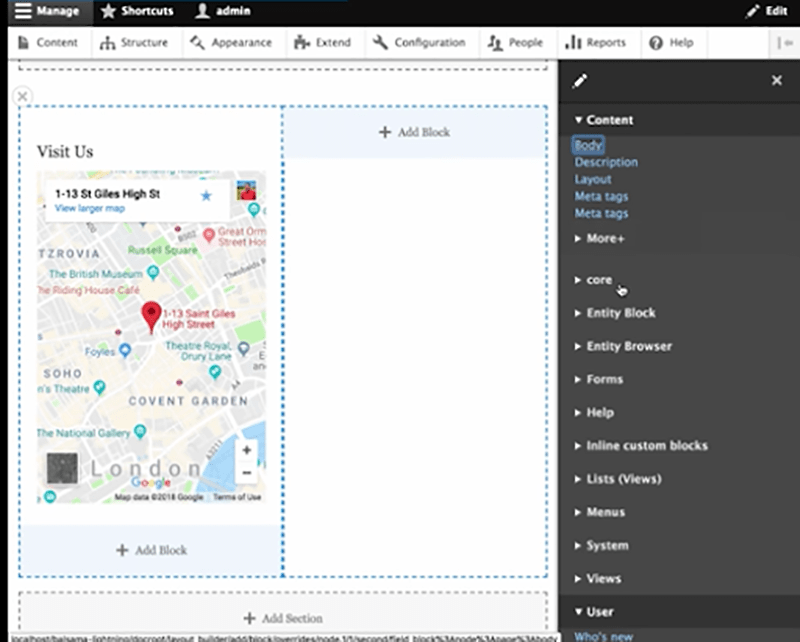Click the View larger map link
The image size is (800, 642).
(x=89, y=208)
